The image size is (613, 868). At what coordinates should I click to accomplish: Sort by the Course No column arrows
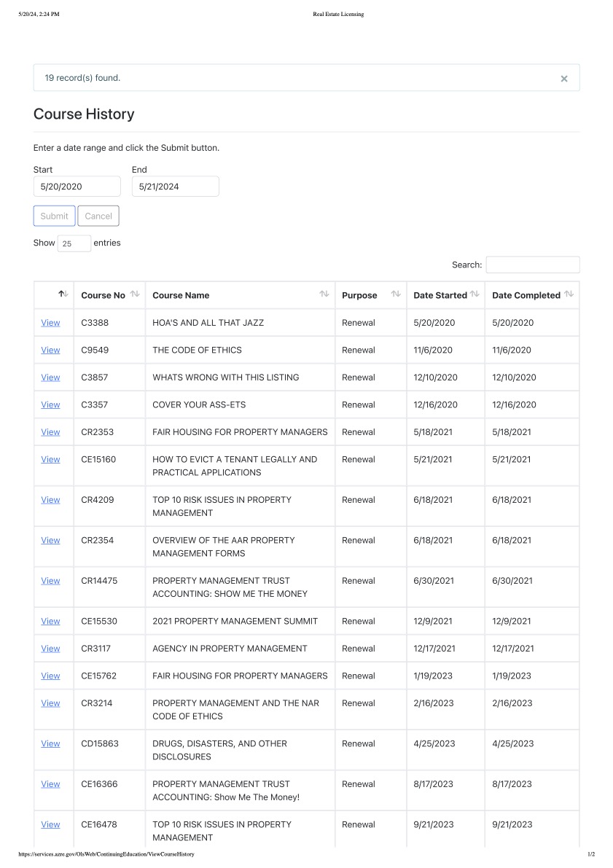point(135,294)
